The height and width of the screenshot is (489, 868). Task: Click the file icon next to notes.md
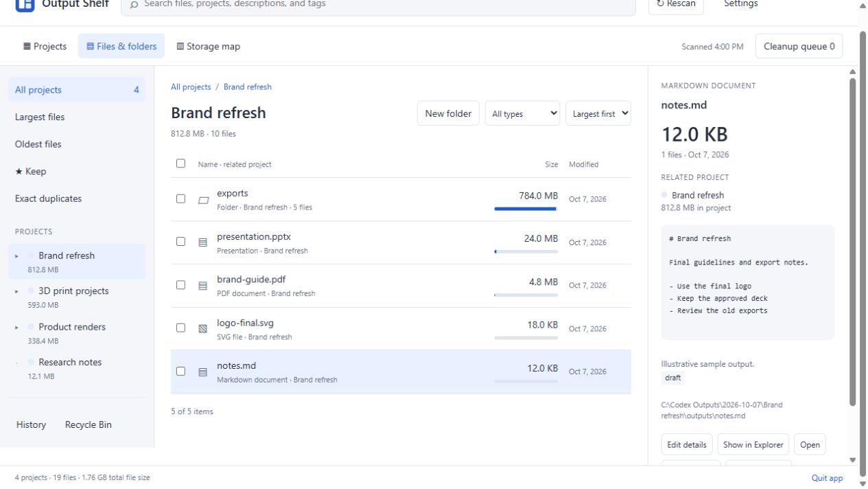tap(203, 372)
